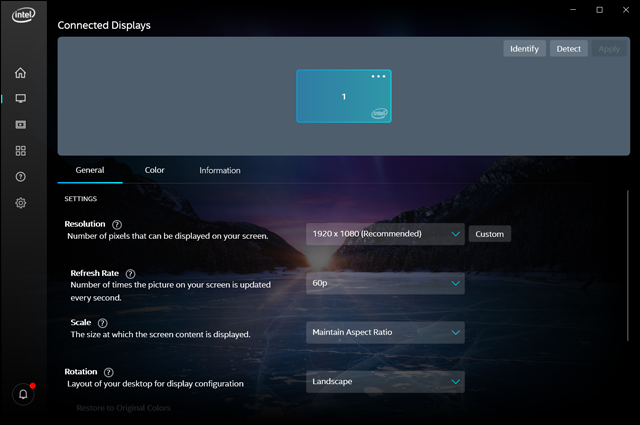Open the Display section monitor icon
Screen dimensions: 640x425
click(x=20, y=98)
